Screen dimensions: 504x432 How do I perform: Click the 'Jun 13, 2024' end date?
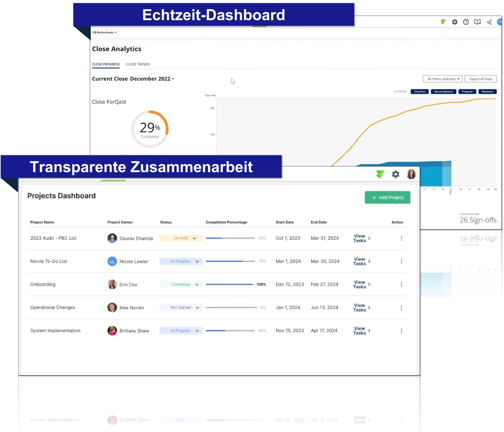pos(325,308)
